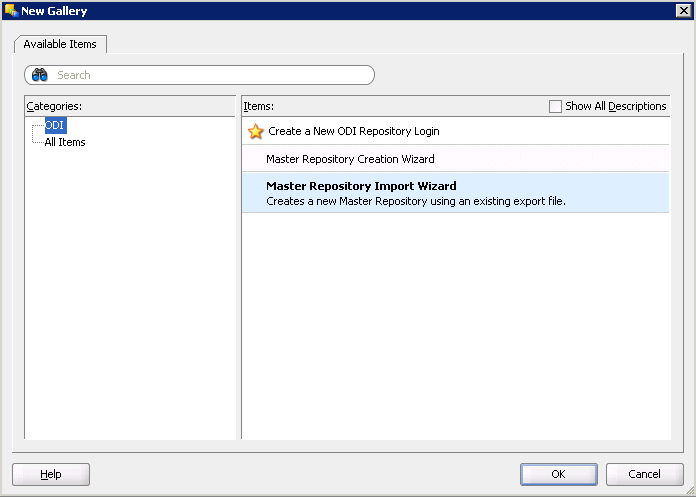Click the star icon beside Create a New ODI Repository Login
The image size is (696, 497).
pyautogui.click(x=256, y=131)
